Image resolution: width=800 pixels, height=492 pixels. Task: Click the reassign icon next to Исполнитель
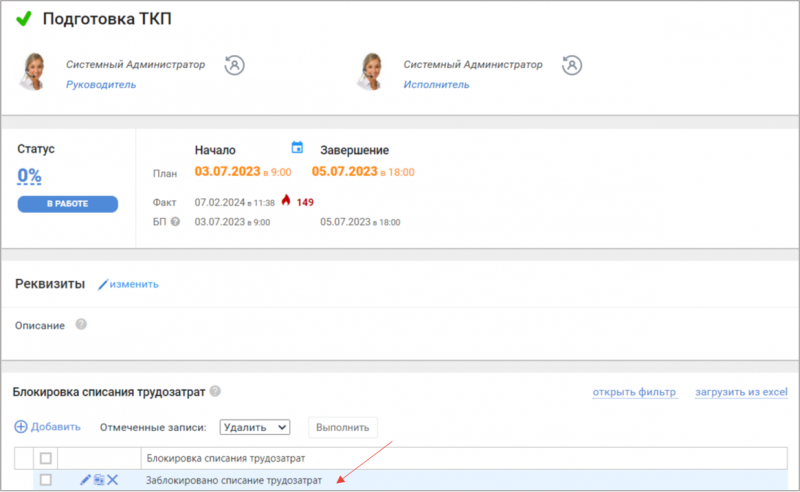coord(572,65)
